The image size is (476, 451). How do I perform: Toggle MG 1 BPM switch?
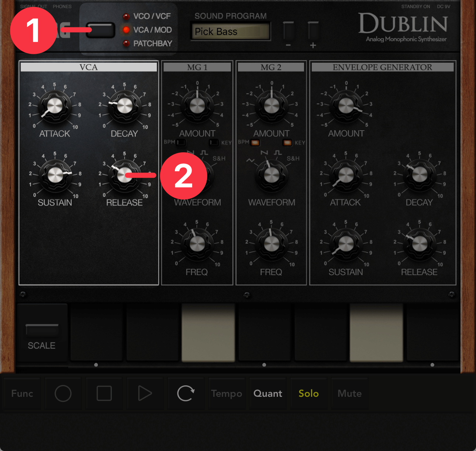(x=182, y=142)
